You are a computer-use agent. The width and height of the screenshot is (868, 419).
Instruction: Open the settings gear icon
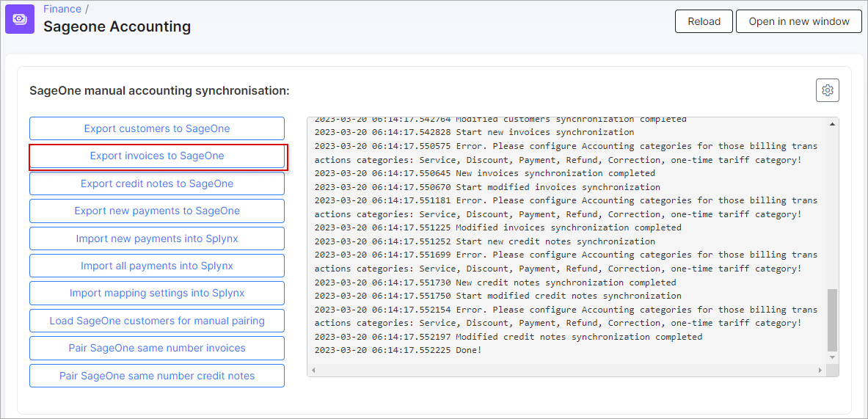(828, 90)
